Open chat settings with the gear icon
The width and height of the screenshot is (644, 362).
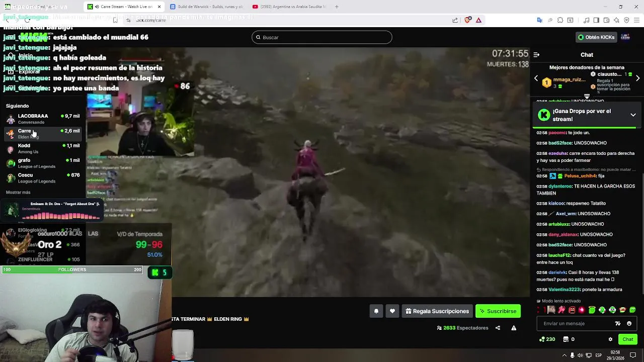click(610, 339)
